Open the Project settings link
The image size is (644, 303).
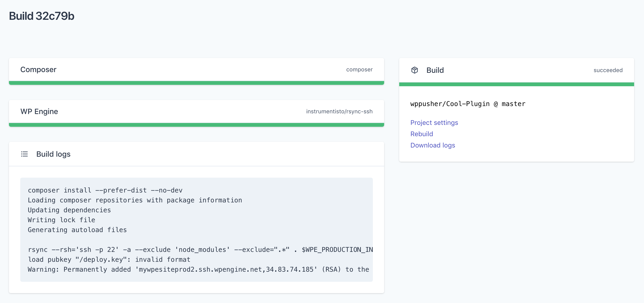tap(434, 123)
